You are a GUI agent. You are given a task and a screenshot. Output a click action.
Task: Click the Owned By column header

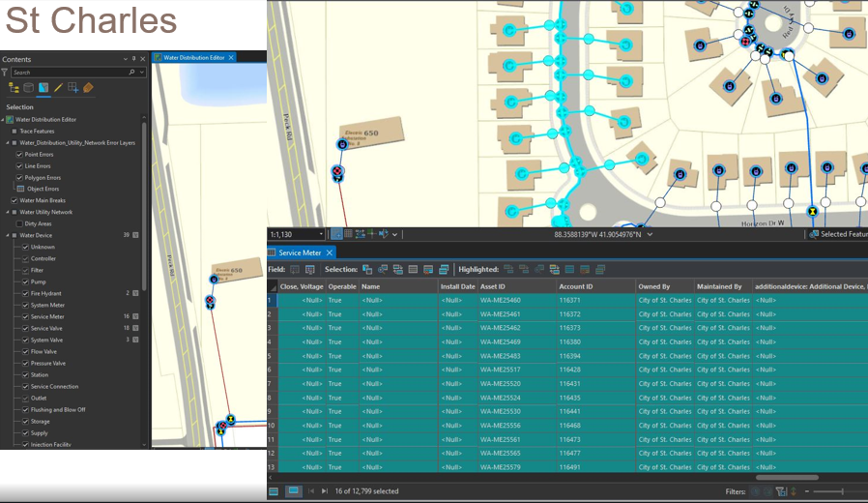665,286
